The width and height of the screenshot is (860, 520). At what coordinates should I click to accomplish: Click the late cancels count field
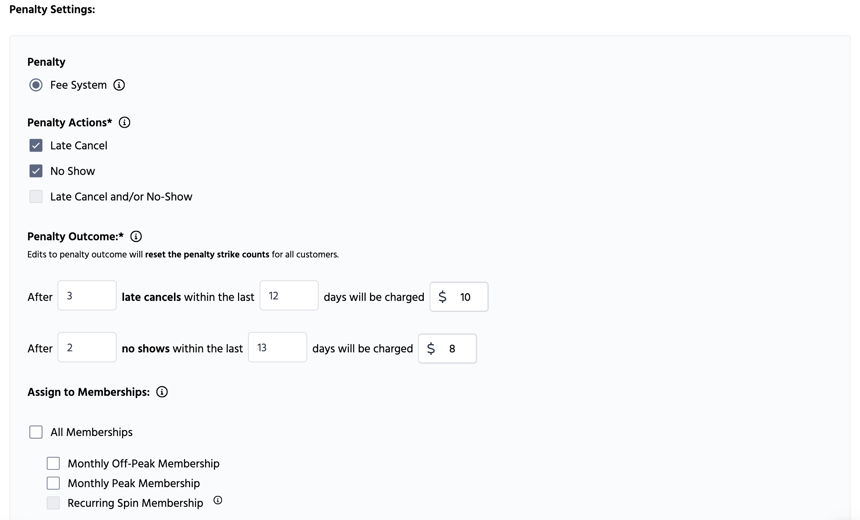tap(87, 296)
